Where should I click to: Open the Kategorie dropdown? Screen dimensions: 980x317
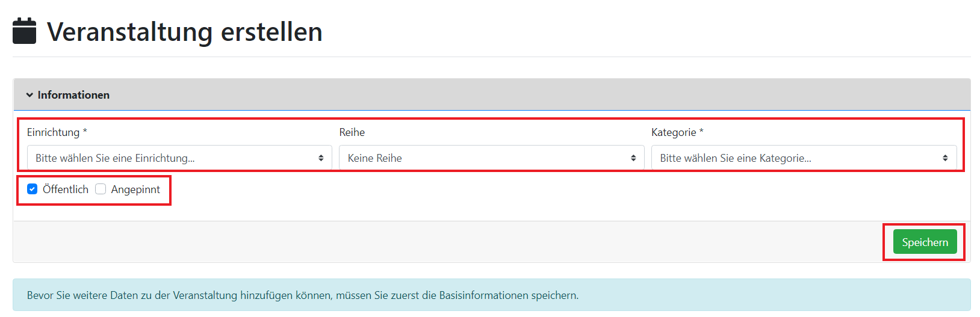[x=795, y=158]
